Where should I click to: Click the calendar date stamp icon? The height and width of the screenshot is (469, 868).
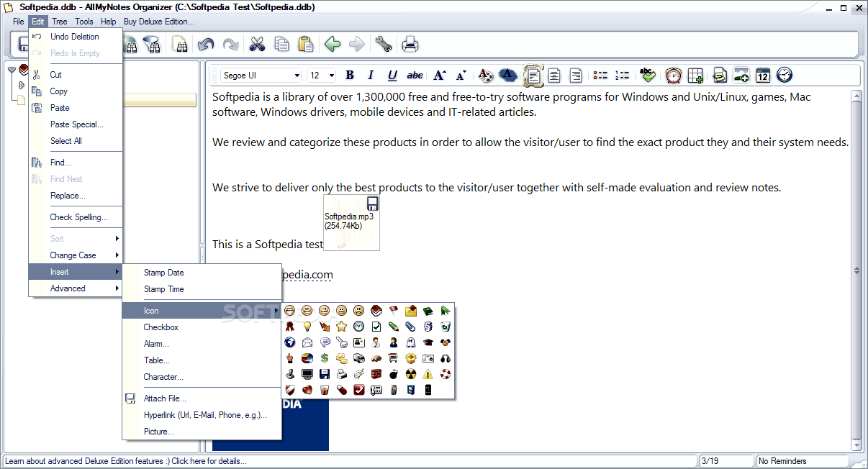pos(763,75)
